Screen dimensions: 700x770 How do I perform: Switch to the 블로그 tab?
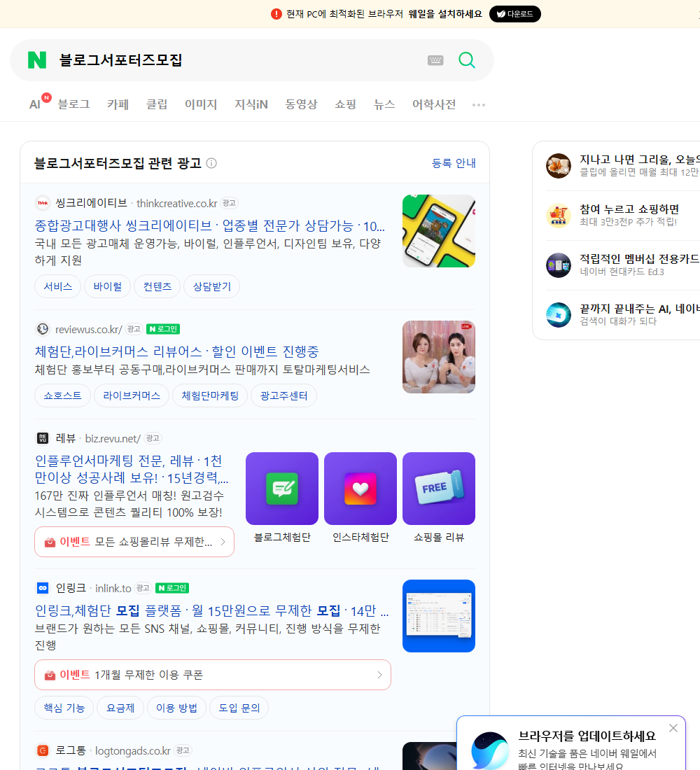pos(73,104)
